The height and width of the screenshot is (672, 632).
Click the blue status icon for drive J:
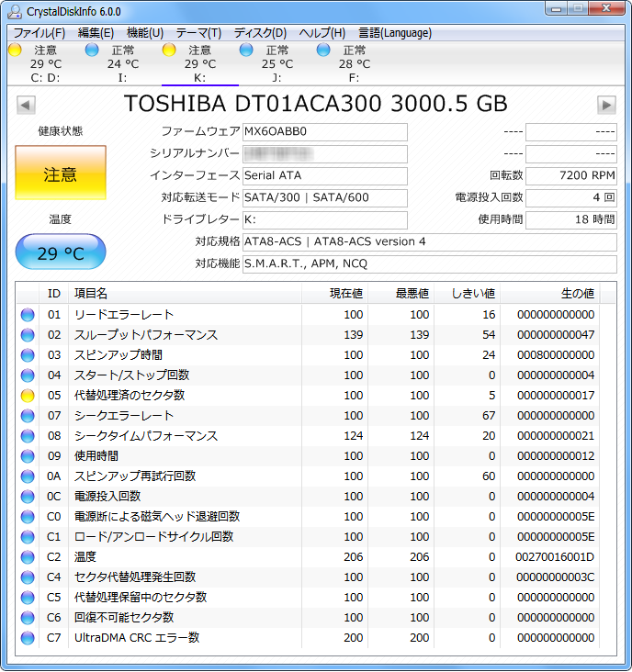tap(246, 50)
